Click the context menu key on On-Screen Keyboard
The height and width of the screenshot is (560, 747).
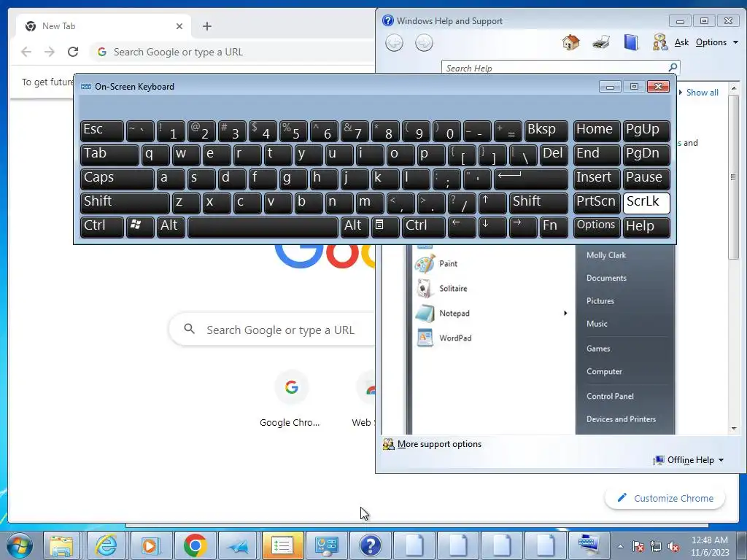click(x=385, y=226)
